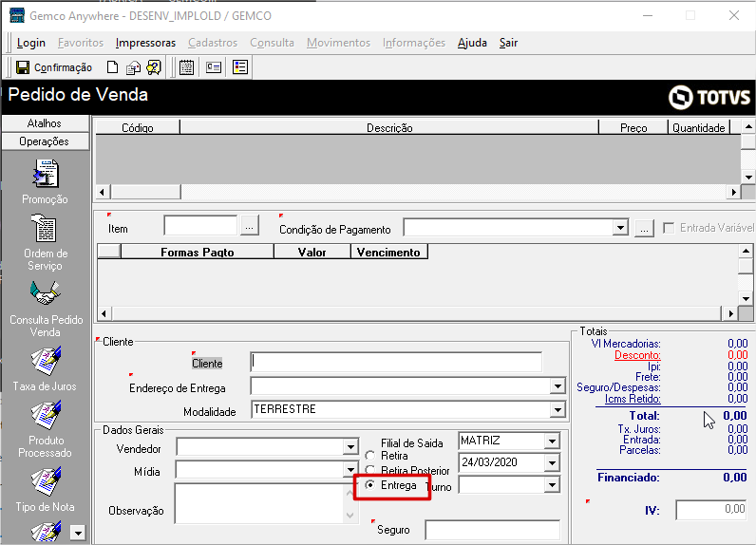Click the printer documents toolbar icon
756x545 pixels.
133,68
